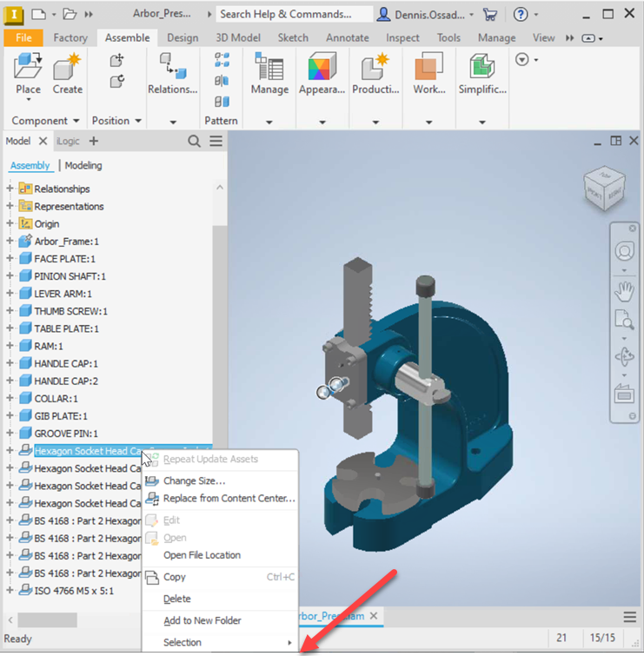Click the Mirror components icon
This screenshot has width=644, height=656.
click(222, 81)
